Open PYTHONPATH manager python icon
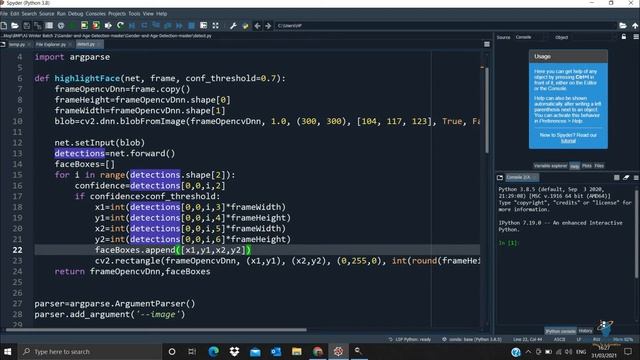640x360 pixels. pyautogui.click(x=245, y=25)
